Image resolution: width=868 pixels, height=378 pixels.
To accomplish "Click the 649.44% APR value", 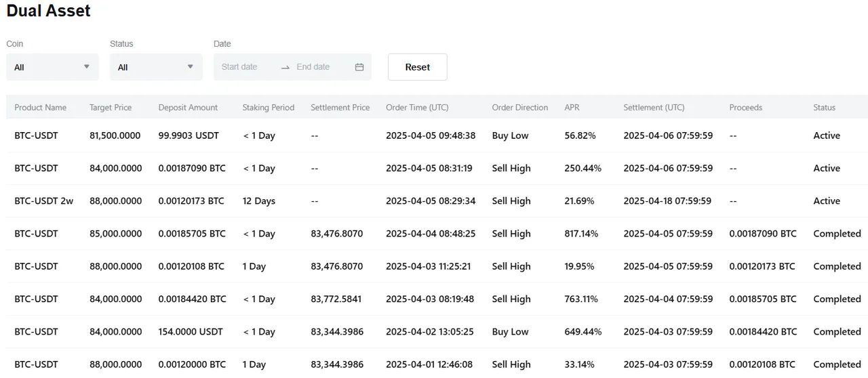I will pos(583,332).
